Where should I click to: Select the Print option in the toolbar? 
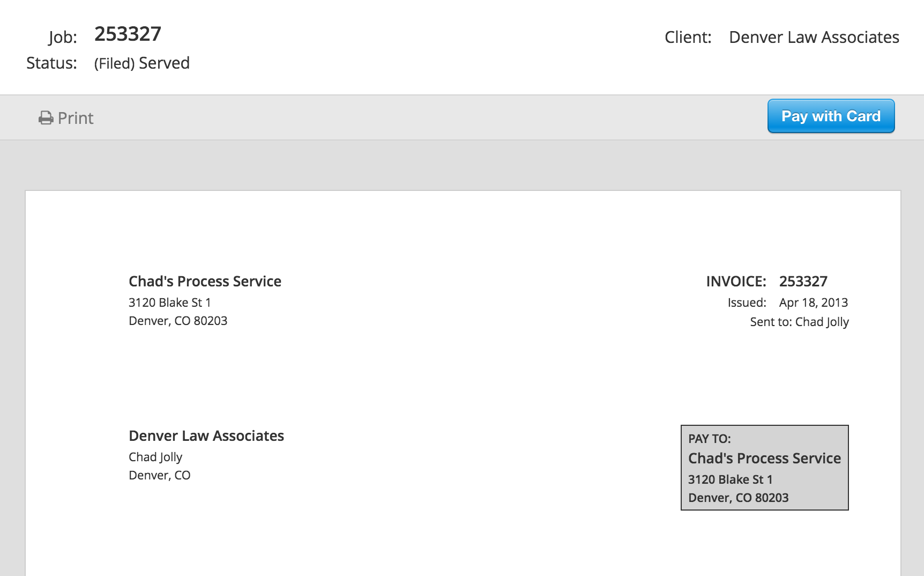pos(75,118)
